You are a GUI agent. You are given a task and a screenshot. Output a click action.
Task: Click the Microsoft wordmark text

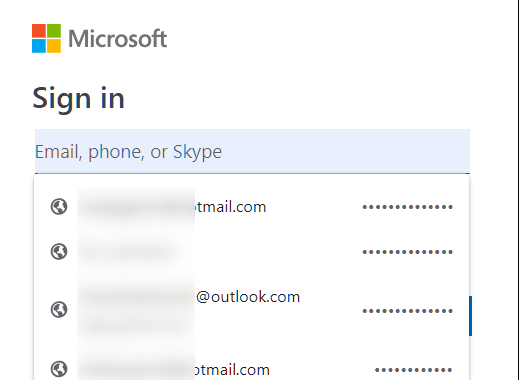(118, 39)
